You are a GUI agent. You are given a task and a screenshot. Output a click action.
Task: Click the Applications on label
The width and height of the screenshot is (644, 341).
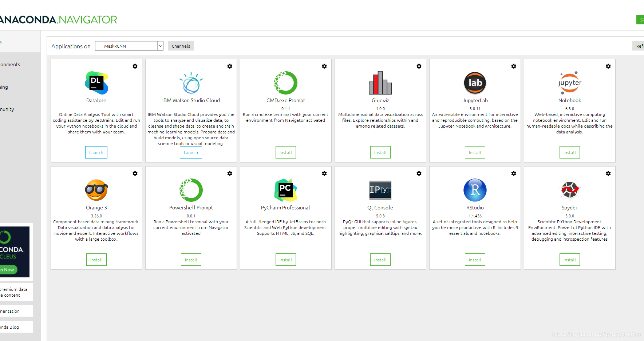[71, 46]
